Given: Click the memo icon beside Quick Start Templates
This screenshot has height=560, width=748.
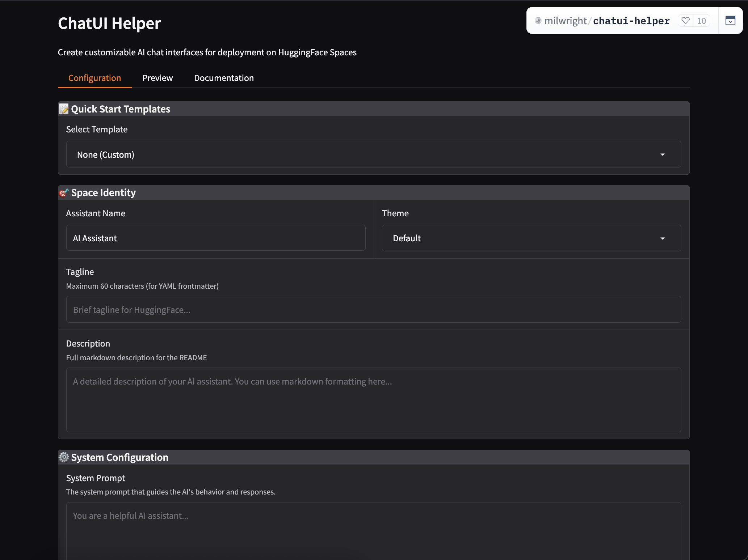Looking at the screenshot, I should coord(64,109).
